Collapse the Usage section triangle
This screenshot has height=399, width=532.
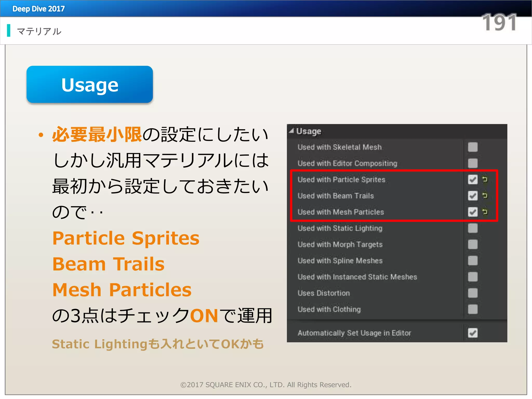(291, 131)
